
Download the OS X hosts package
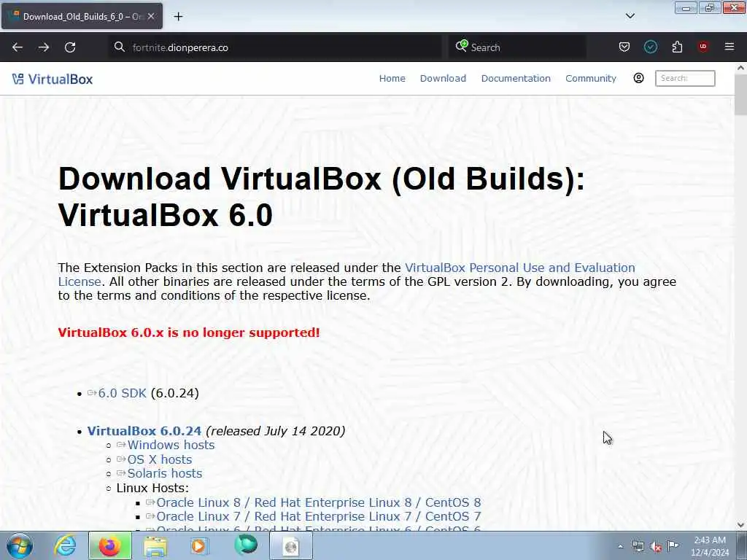pos(160,459)
